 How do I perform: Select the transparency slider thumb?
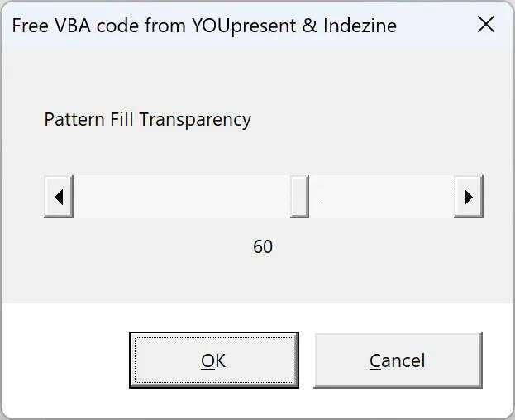pyautogui.click(x=299, y=197)
